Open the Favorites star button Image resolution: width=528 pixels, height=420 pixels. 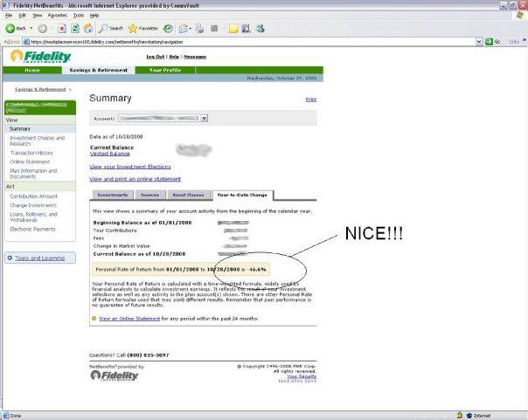(142, 28)
